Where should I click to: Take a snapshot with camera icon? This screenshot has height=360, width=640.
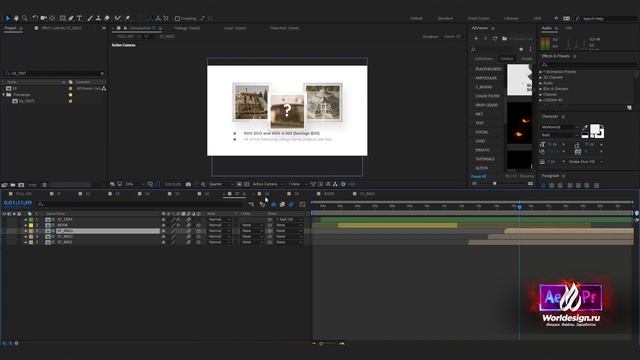coord(188,184)
